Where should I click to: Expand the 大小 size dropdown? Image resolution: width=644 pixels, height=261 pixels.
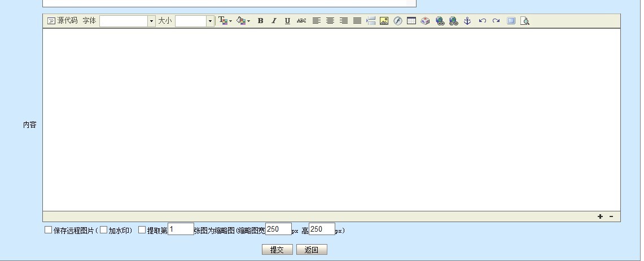(x=210, y=21)
